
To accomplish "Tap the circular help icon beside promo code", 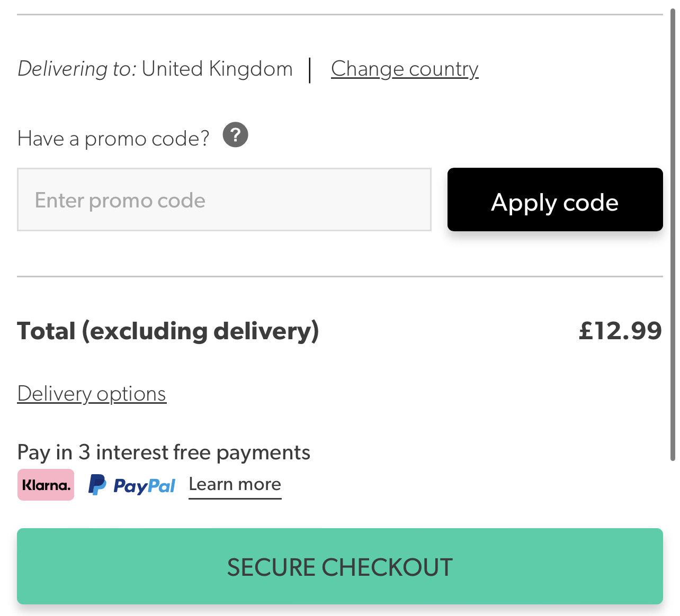I will (236, 135).
